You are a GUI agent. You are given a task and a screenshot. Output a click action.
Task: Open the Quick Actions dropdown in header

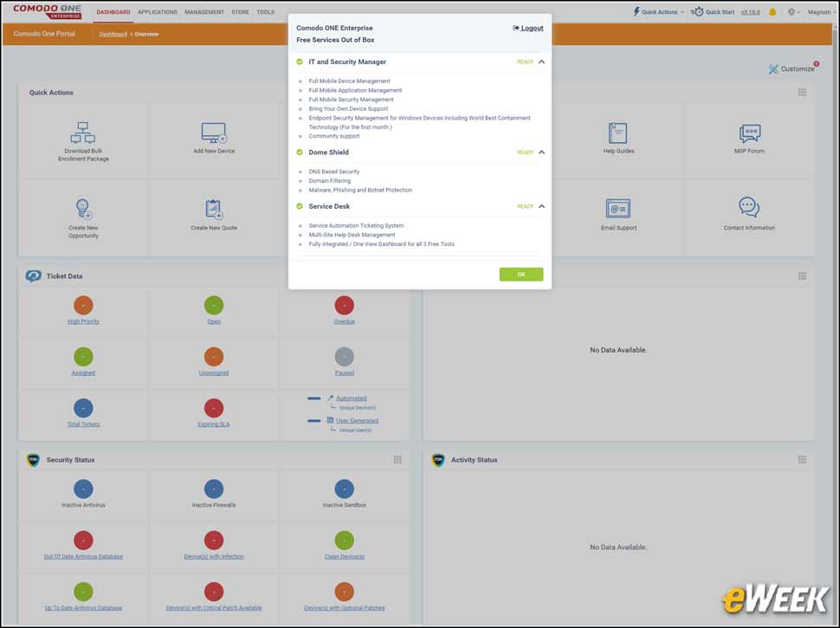coord(658,12)
